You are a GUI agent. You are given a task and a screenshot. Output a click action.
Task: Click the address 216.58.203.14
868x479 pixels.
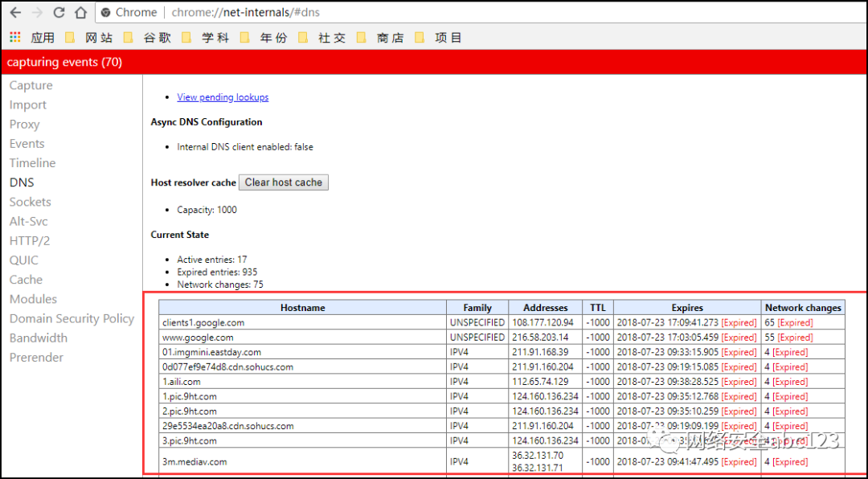coord(539,338)
